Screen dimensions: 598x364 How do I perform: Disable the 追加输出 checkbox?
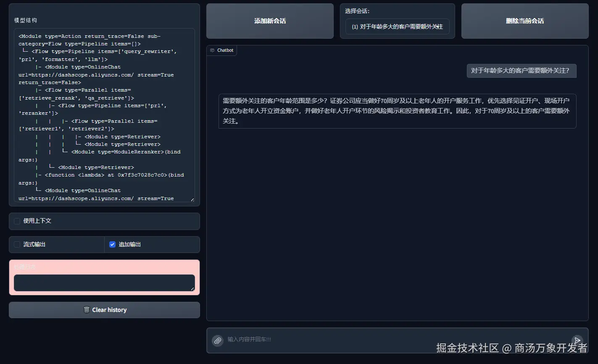click(112, 244)
